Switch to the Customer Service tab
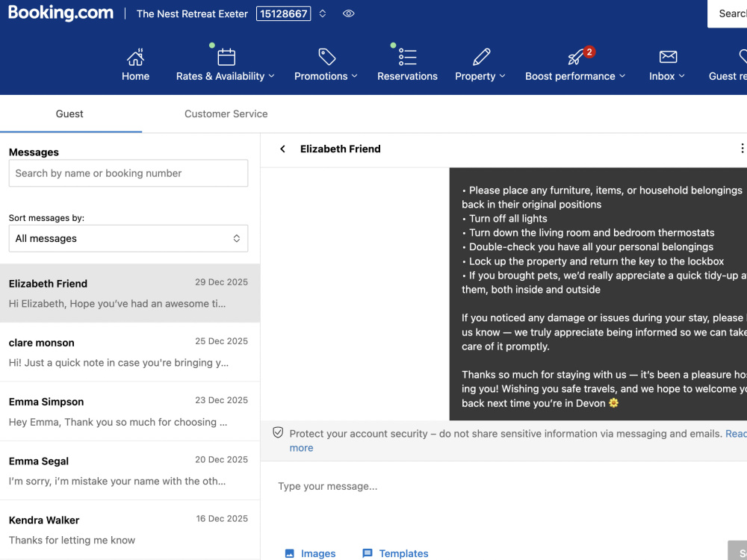The image size is (747, 560). pyautogui.click(x=226, y=113)
